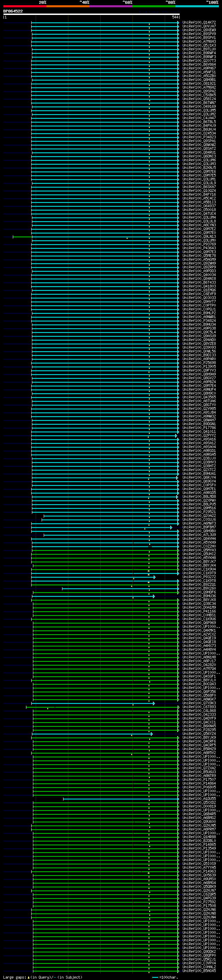Click hit label UniRef100_A7L3U9
The height and width of the screenshot is (980, 222).
[x=199, y=535]
